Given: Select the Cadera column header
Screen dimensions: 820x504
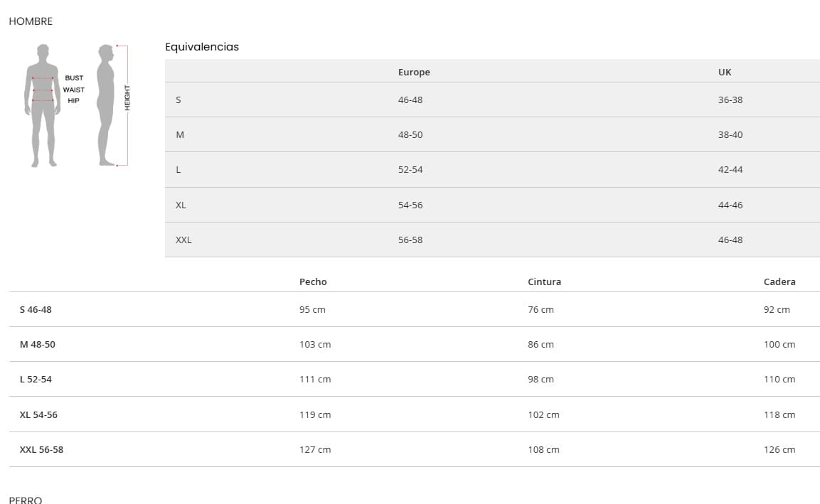Looking at the screenshot, I should 779,282.
